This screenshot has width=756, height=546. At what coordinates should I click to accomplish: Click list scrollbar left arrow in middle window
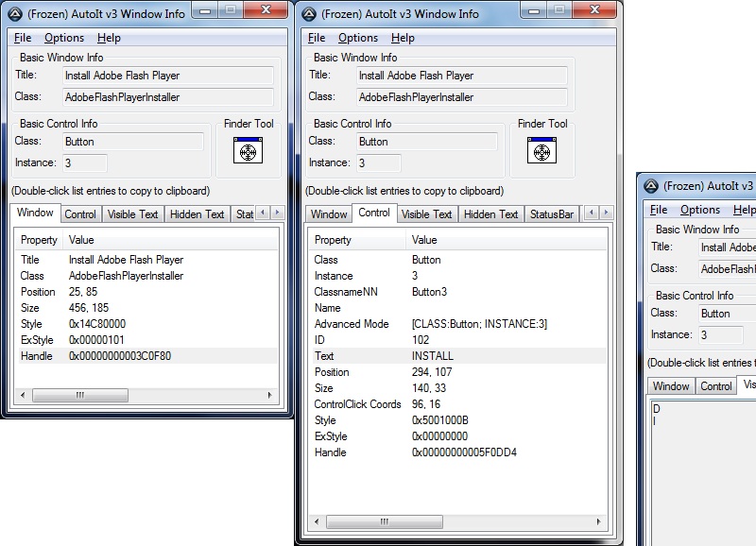pyautogui.click(x=317, y=521)
